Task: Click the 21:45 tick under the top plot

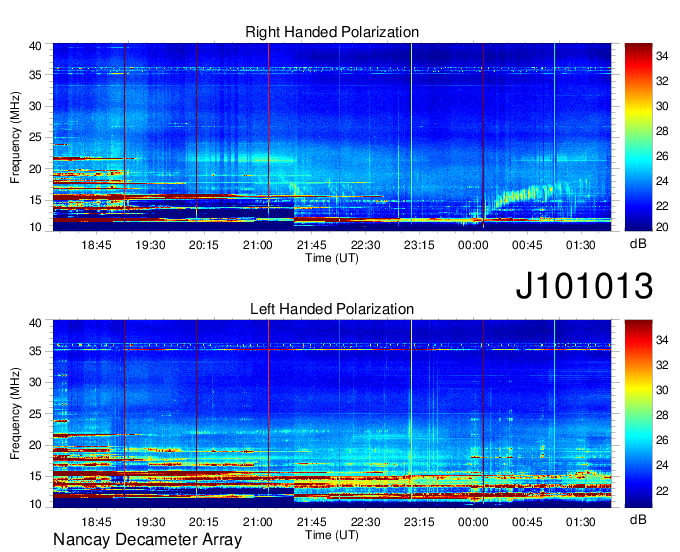Action: click(x=311, y=245)
